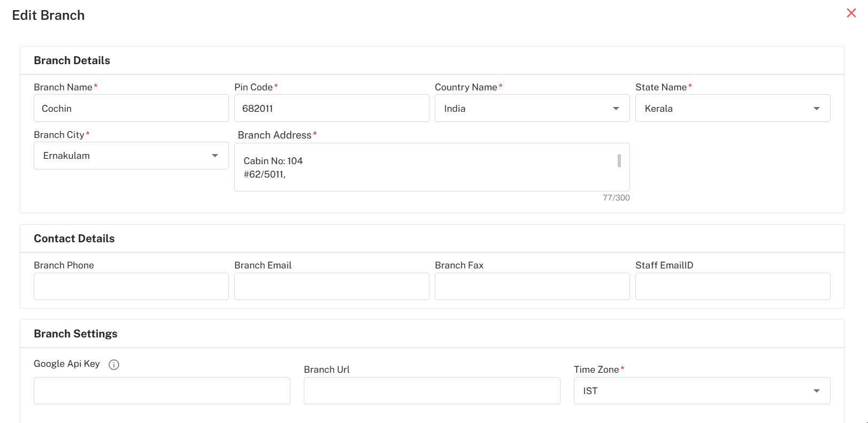
Task: Open the Branch City dropdown
Action: (x=131, y=156)
